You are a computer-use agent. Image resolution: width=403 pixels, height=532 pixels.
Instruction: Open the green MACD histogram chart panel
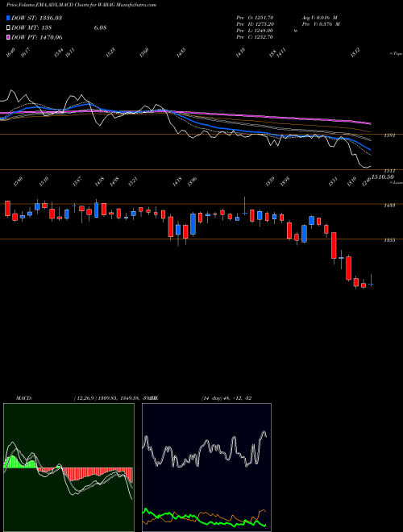[x=69, y=468]
